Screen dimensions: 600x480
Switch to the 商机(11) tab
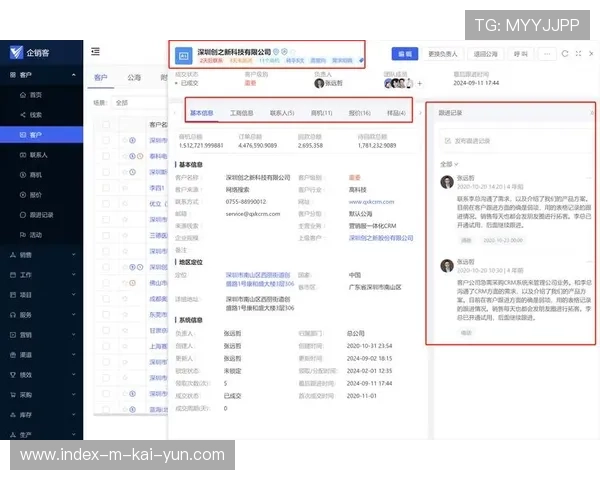(321, 113)
